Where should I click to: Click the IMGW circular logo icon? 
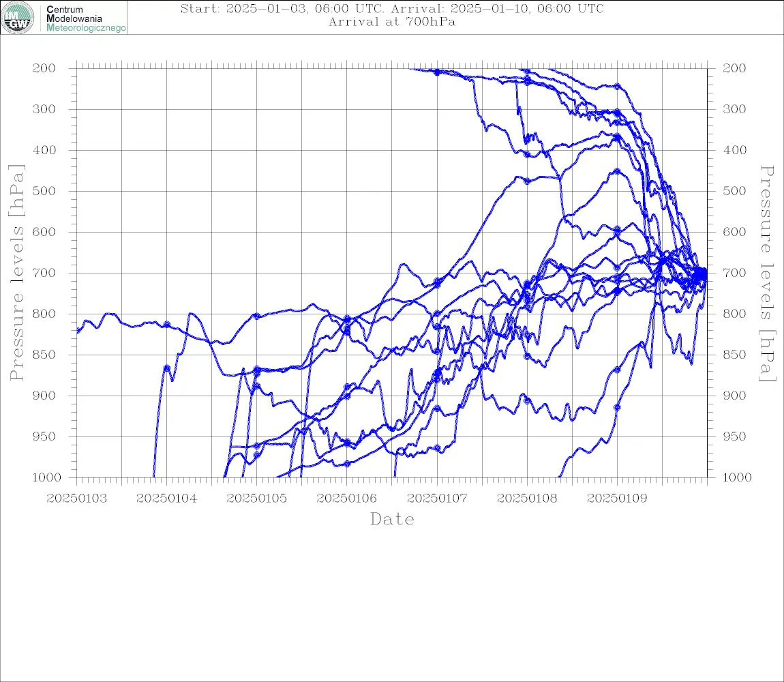tap(18, 18)
